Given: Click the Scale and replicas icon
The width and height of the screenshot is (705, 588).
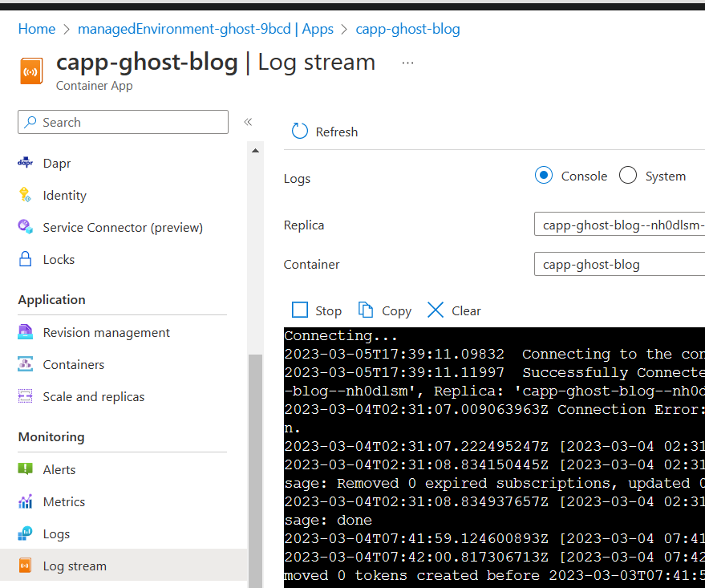Looking at the screenshot, I should [x=25, y=396].
